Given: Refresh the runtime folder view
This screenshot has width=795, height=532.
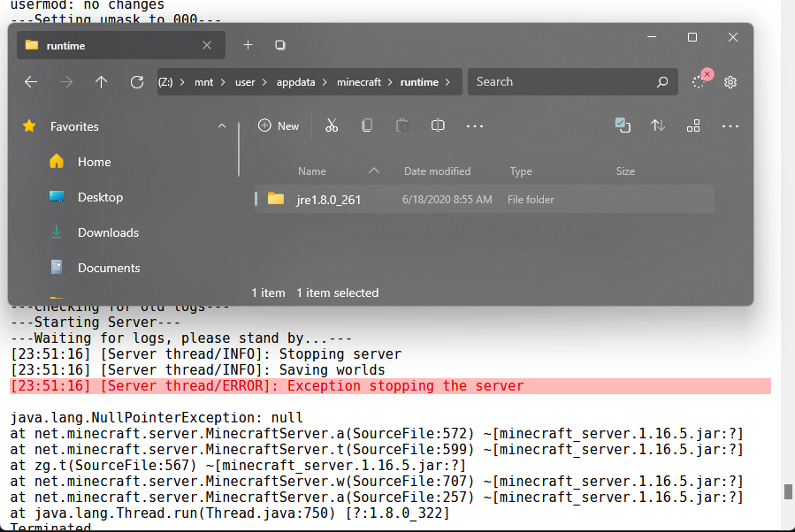Looking at the screenshot, I should coord(137,82).
